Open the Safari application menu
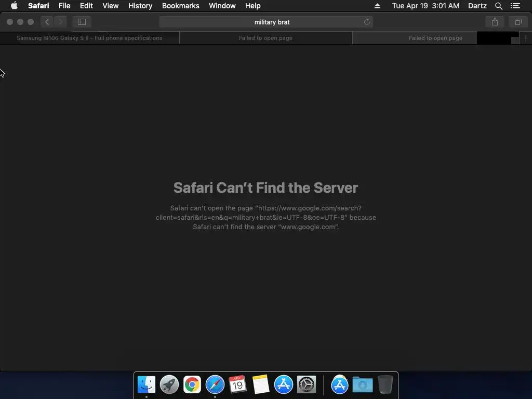The width and height of the screenshot is (532, 399). coord(38,6)
